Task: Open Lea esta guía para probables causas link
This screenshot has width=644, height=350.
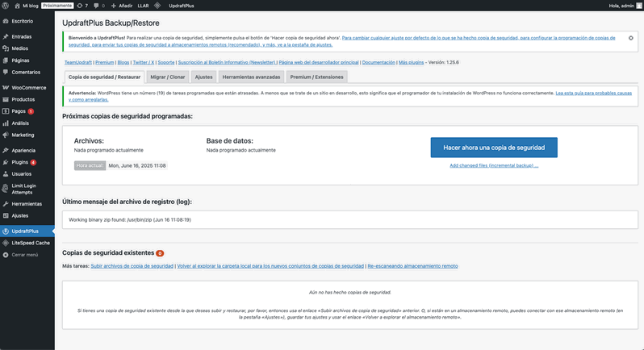Action: pyautogui.click(x=593, y=93)
